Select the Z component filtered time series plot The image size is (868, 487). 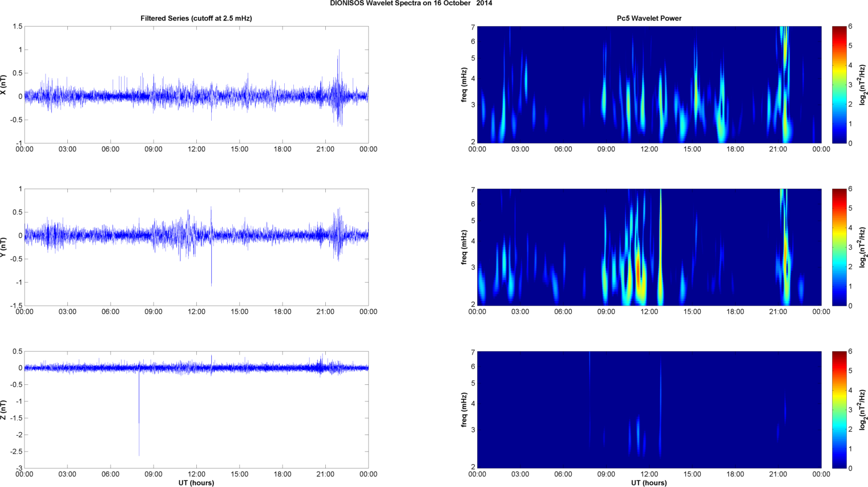(x=196, y=410)
